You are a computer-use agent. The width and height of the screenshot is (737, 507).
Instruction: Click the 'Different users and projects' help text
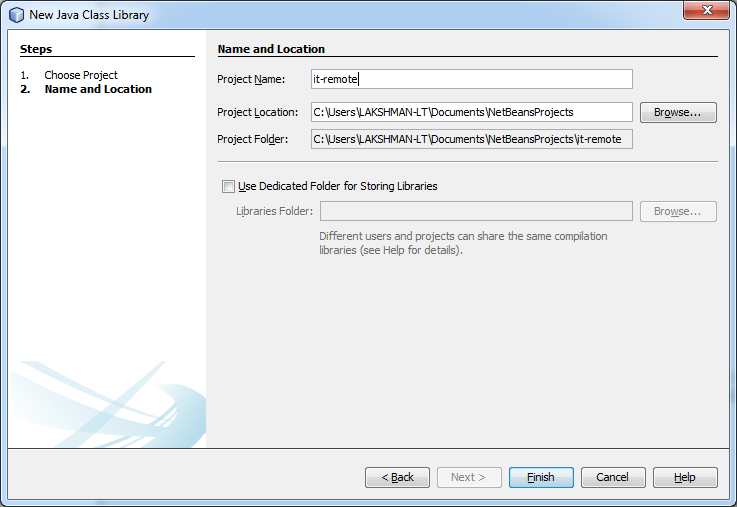463,243
